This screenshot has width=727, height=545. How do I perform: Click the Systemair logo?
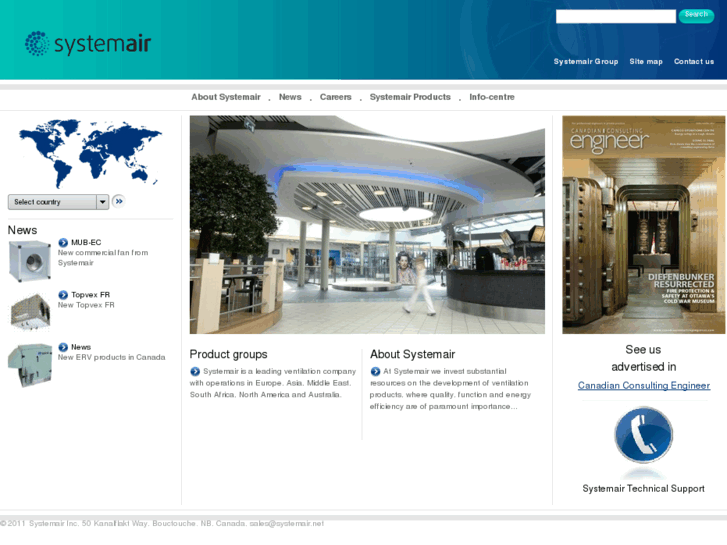88,44
